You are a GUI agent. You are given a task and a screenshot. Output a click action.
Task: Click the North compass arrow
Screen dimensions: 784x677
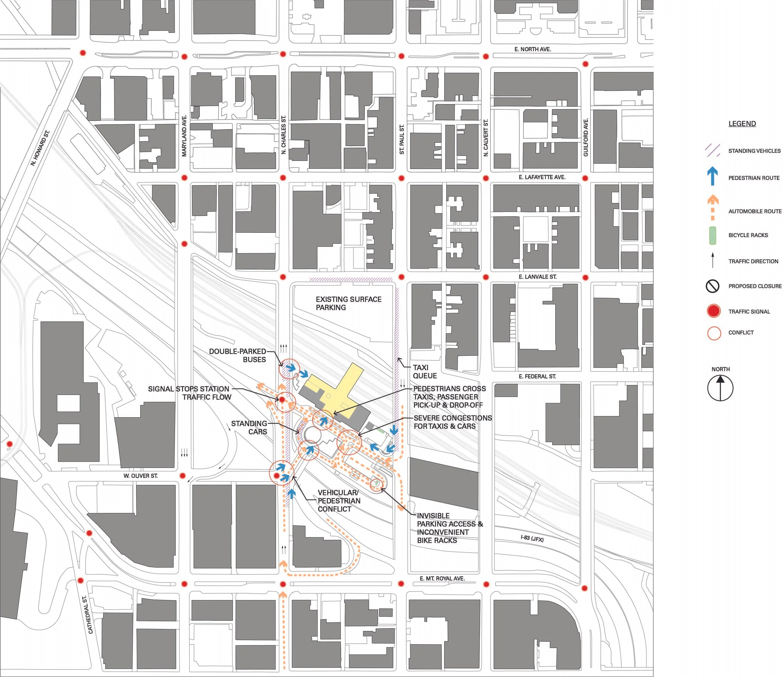(721, 389)
